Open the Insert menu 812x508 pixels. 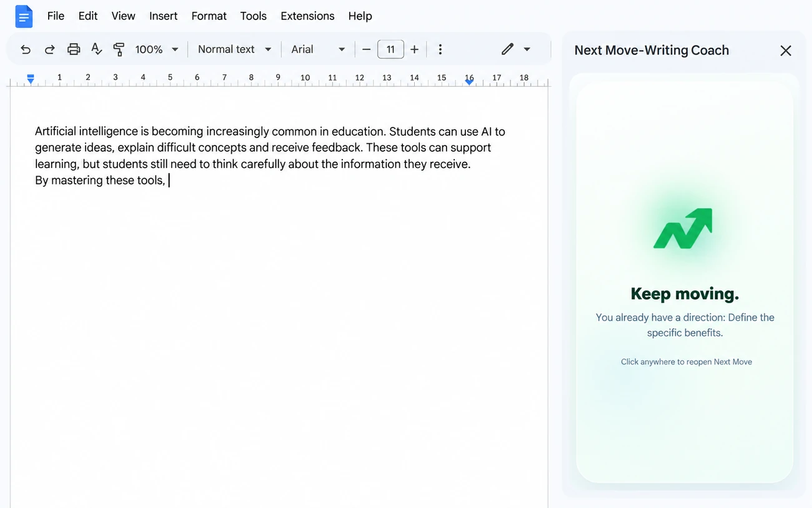[x=163, y=16]
